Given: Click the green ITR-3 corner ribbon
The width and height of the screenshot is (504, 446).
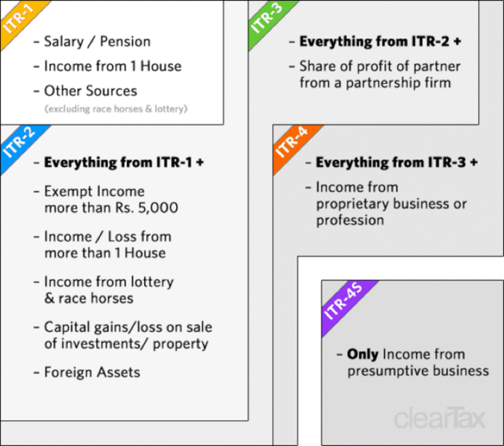Looking at the screenshot, I should [x=268, y=19].
